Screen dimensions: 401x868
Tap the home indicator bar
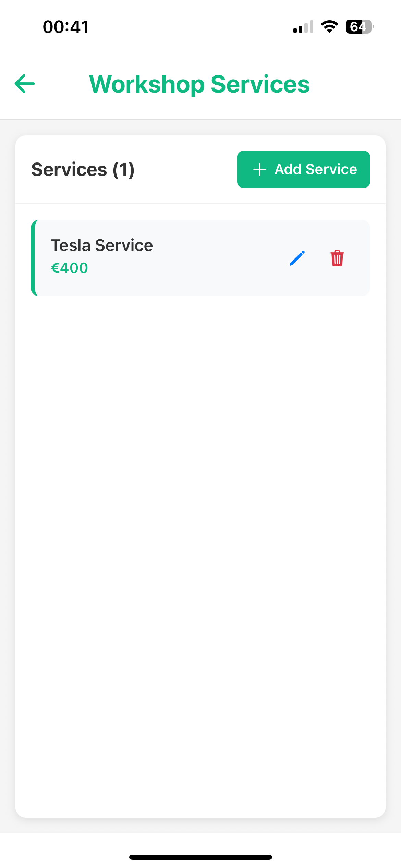[x=200, y=857]
